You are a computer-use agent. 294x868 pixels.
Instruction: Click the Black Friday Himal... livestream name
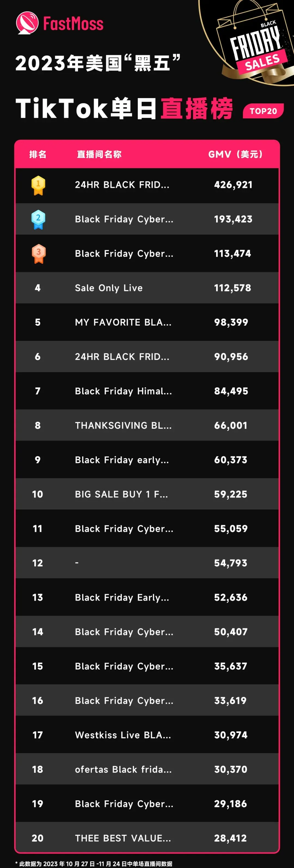click(x=124, y=391)
